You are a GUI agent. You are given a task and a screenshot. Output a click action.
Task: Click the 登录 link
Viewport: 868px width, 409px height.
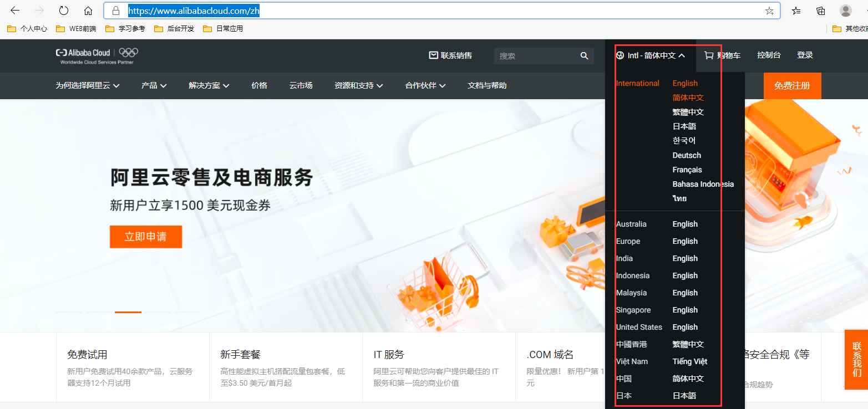(805, 55)
